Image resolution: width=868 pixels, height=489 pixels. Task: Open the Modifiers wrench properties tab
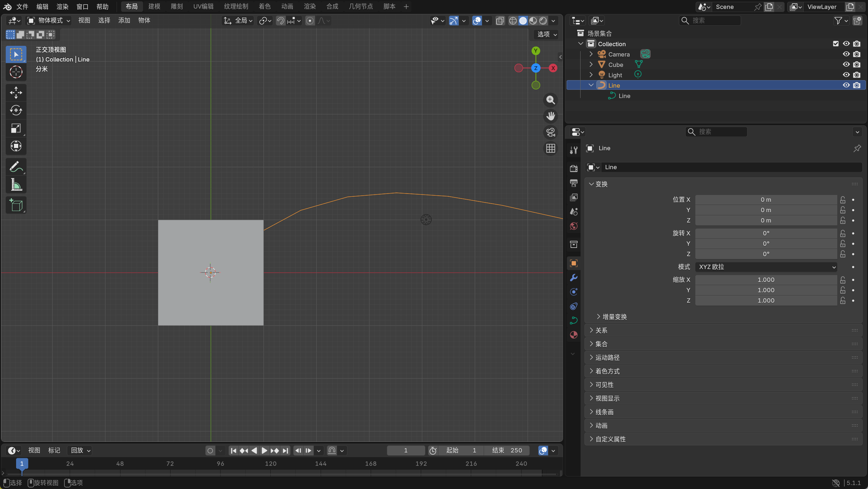click(x=573, y=278)
